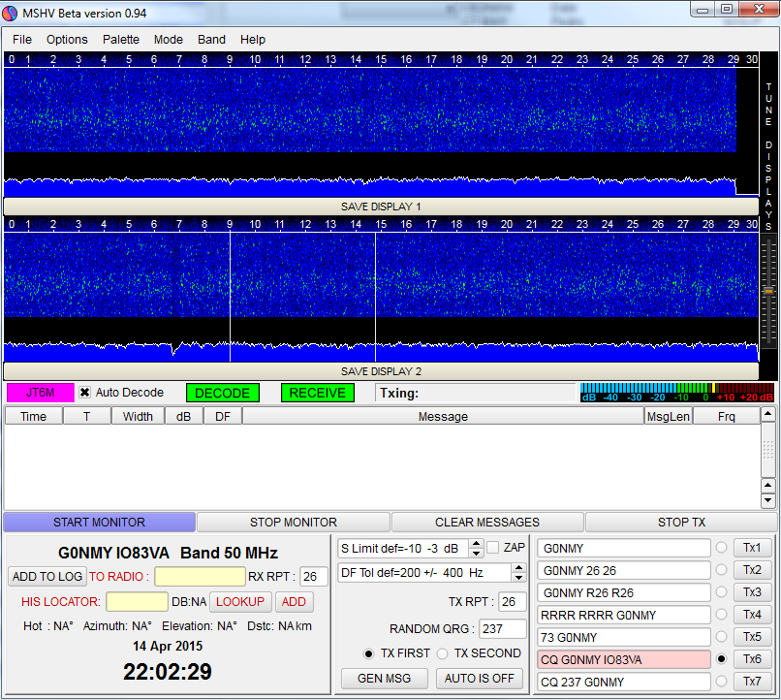The height and width of the screenshot is (700, 781).
Task: Click CLEAR MESSAGES to empty the decode list
Action: coord(487,522)
